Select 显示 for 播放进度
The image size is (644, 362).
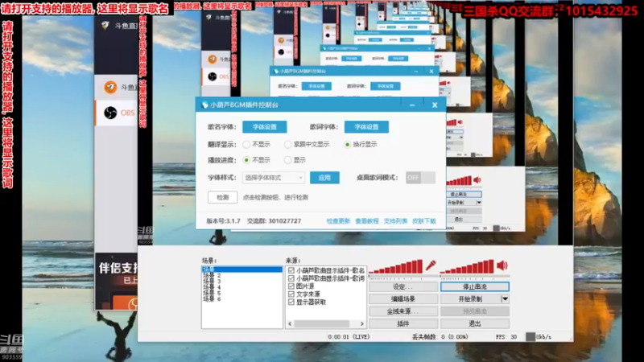[x=287, y=160]
